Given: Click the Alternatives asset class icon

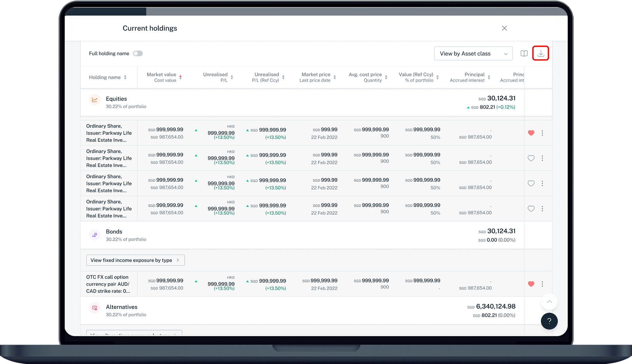Looking at the screenshot, I should click(94, 308).
